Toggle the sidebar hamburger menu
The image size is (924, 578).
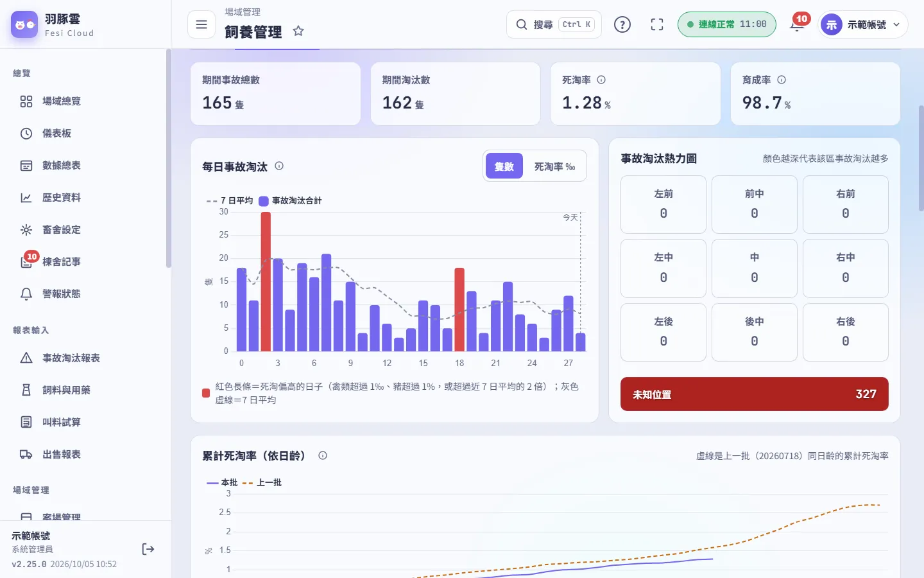[201, 24]
